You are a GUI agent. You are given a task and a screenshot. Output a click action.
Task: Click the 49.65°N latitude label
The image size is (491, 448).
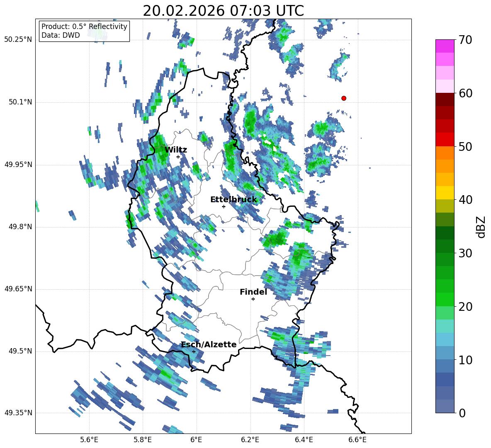(18, 289)
